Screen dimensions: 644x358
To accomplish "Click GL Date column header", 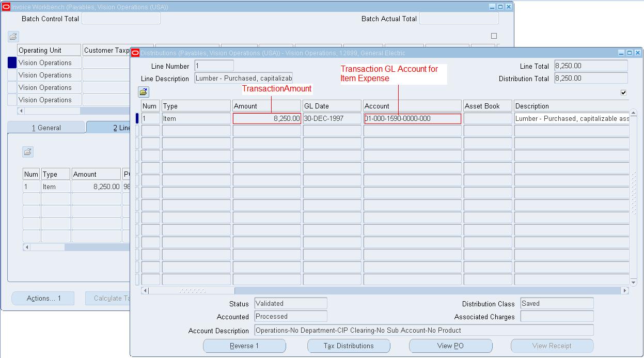I will tap(332, 106).
